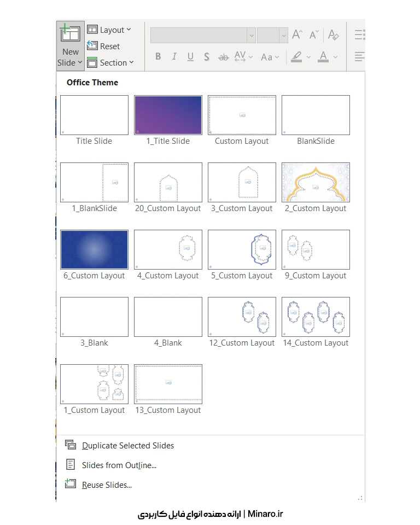Toggle Bold formatting
420x525 pixels.
[158, 57]
